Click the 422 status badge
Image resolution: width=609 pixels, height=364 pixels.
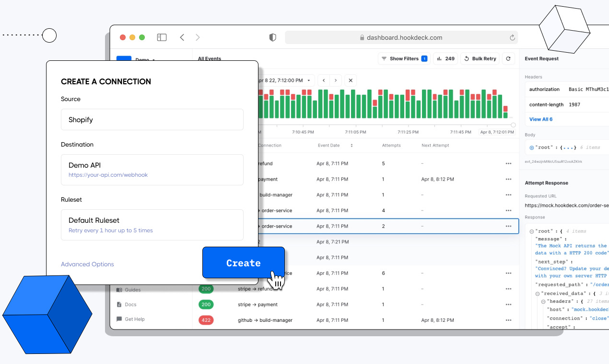(206, 320)
